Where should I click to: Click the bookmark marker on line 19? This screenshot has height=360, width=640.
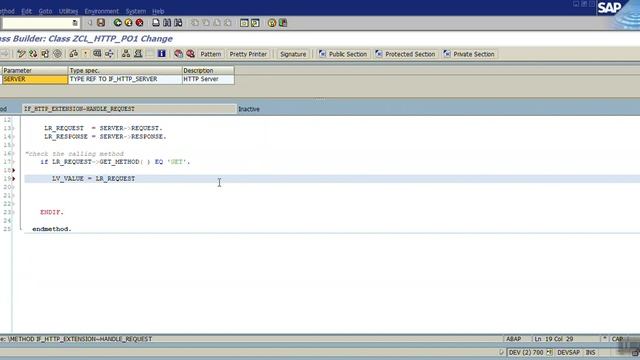point(13,179)
